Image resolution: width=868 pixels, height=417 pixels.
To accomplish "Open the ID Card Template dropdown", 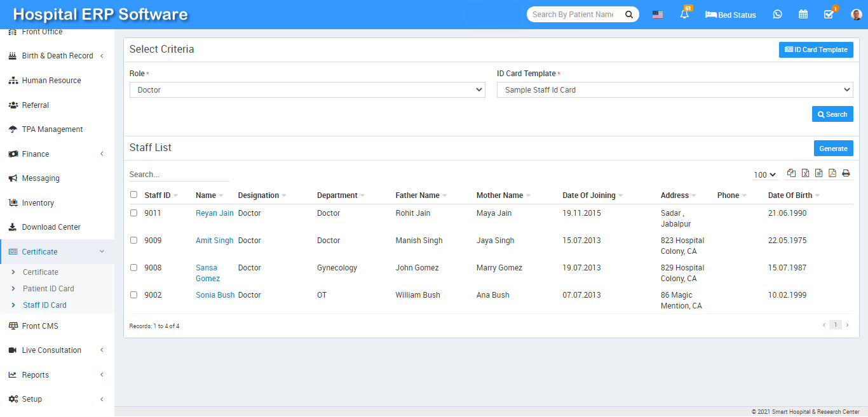I will point(675,90).
